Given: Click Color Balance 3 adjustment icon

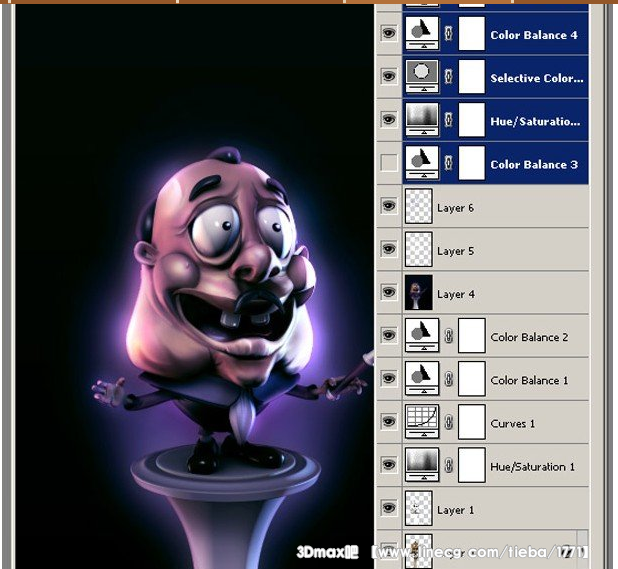Looking at the screenshot, I should click(422, 162).
